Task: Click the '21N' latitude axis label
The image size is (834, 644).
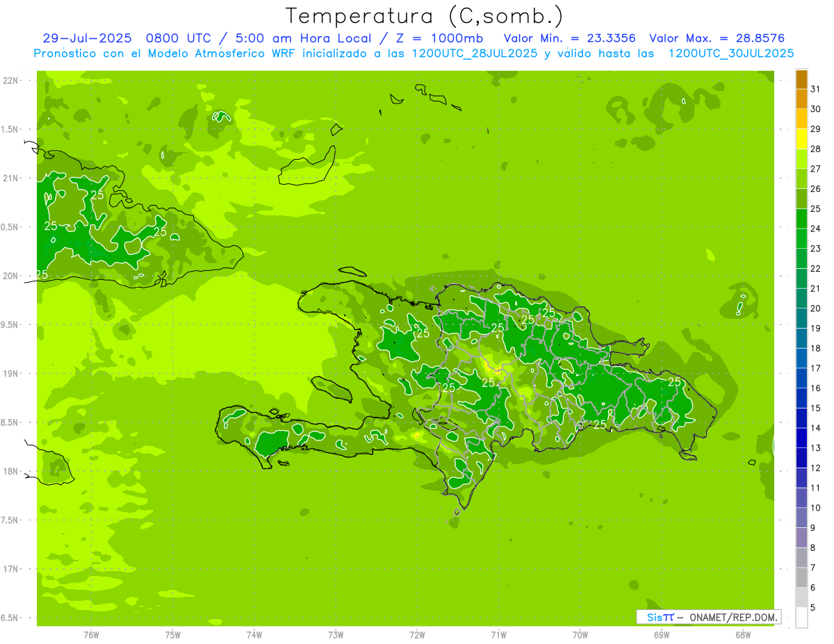Action: tap(11, 179)
